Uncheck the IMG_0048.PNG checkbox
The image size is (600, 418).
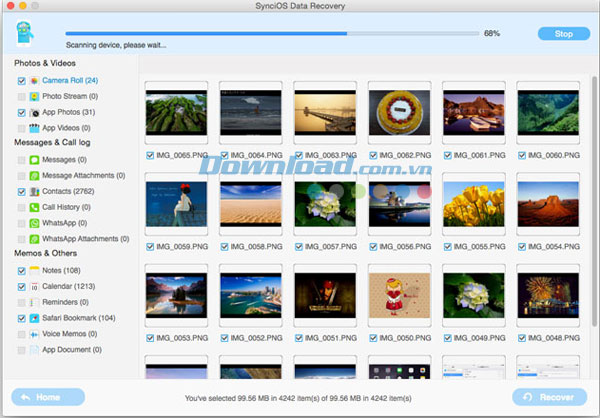(522, 338)
